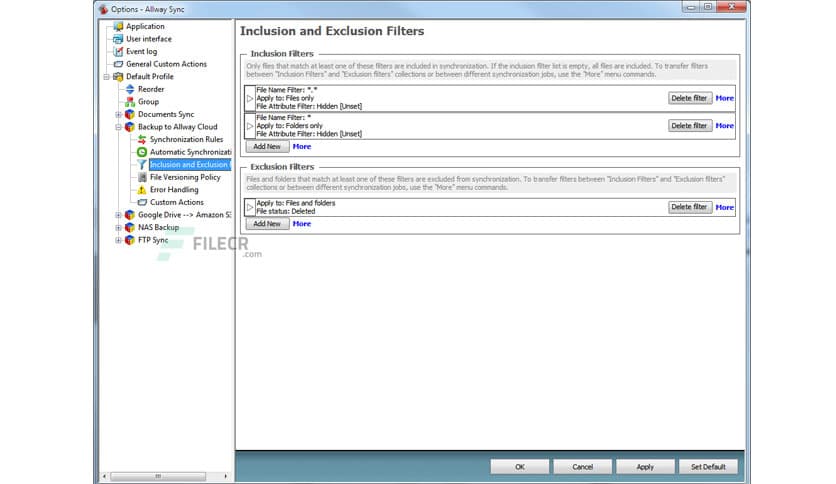Click the Event log icon
This screenshot has width=836, height=484.
click(118, 51)
